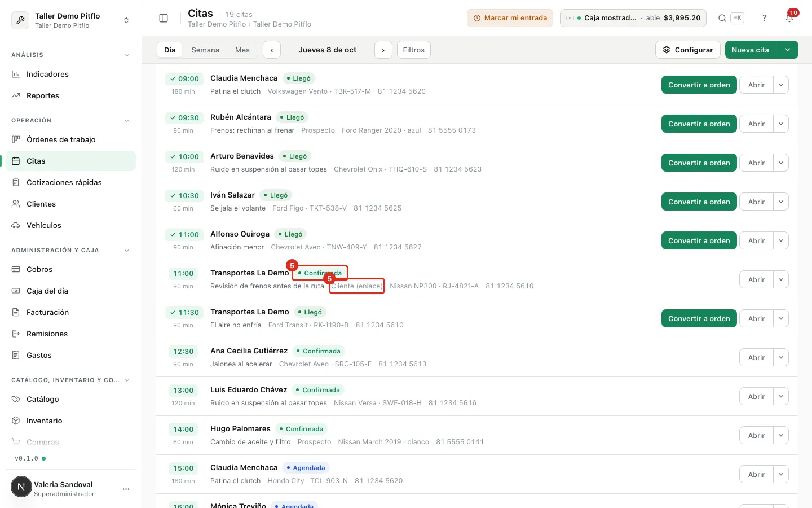The image size is (812, 508).
Task: Click the Configurar button
Action: point(688,50)
